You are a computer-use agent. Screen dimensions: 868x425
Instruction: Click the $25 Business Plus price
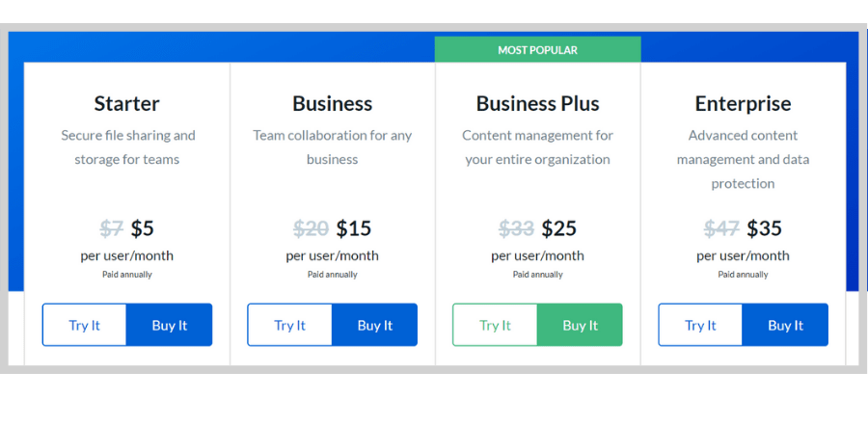tap(559, 228)
